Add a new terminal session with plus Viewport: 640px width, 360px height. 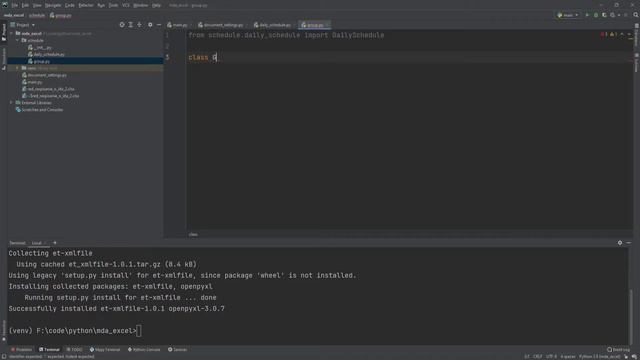[55, 243]
